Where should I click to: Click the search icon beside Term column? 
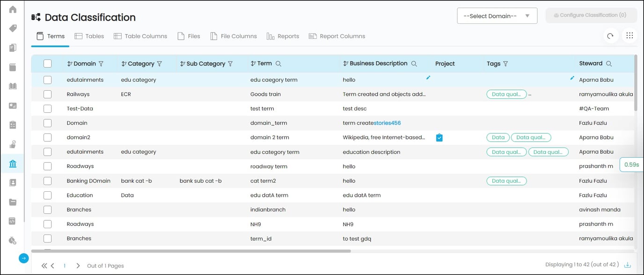click(278, 64)
